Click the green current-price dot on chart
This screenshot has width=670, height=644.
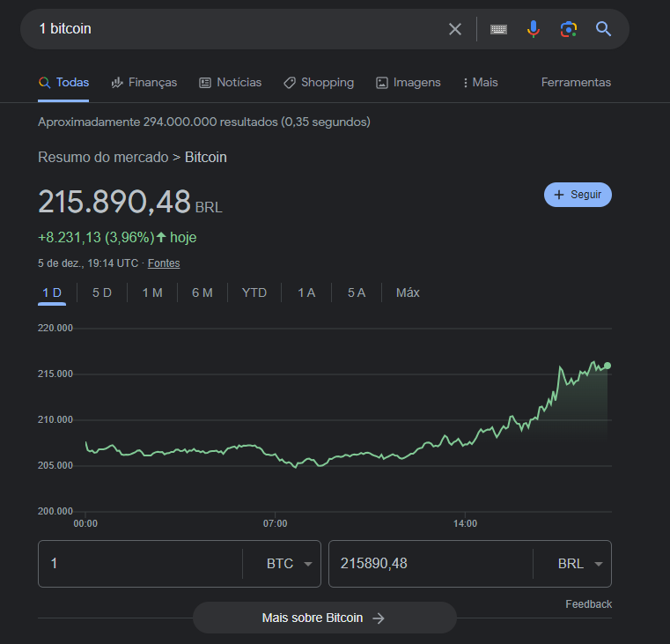point(607,366)
